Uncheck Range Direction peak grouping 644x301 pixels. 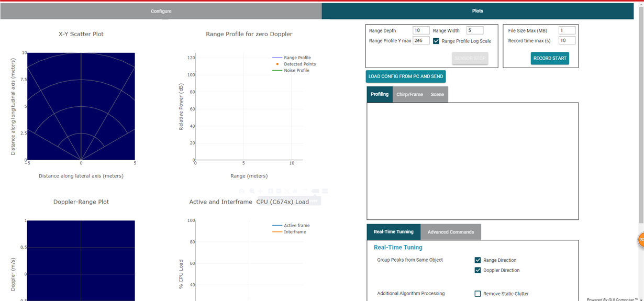[478, 260]
